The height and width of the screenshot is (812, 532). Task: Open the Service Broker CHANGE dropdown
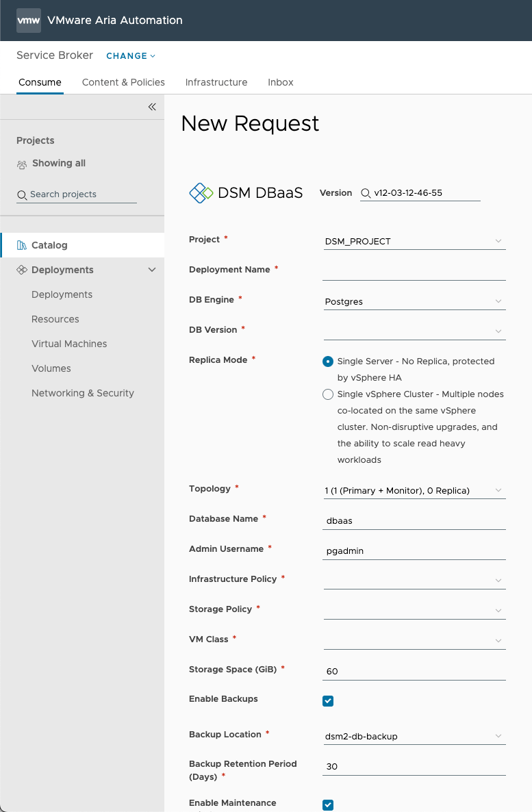coord(131,56)
